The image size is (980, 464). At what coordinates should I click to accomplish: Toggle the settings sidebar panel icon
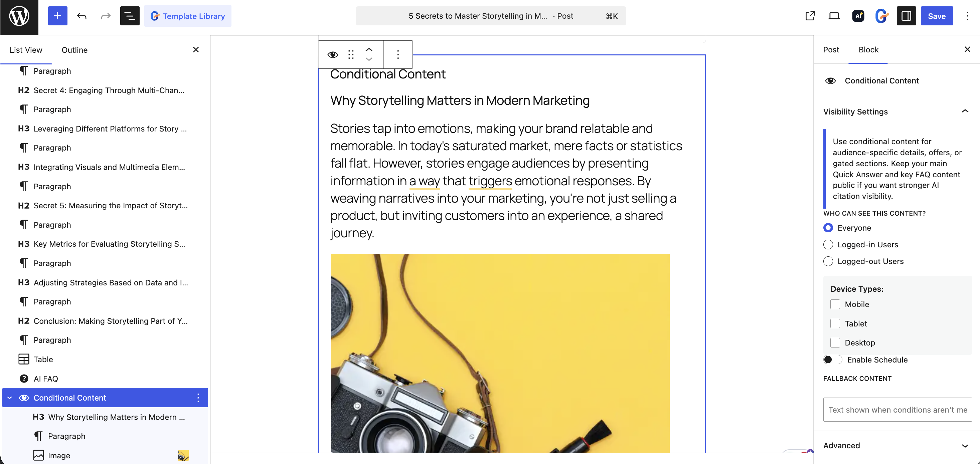click(906, 16)
